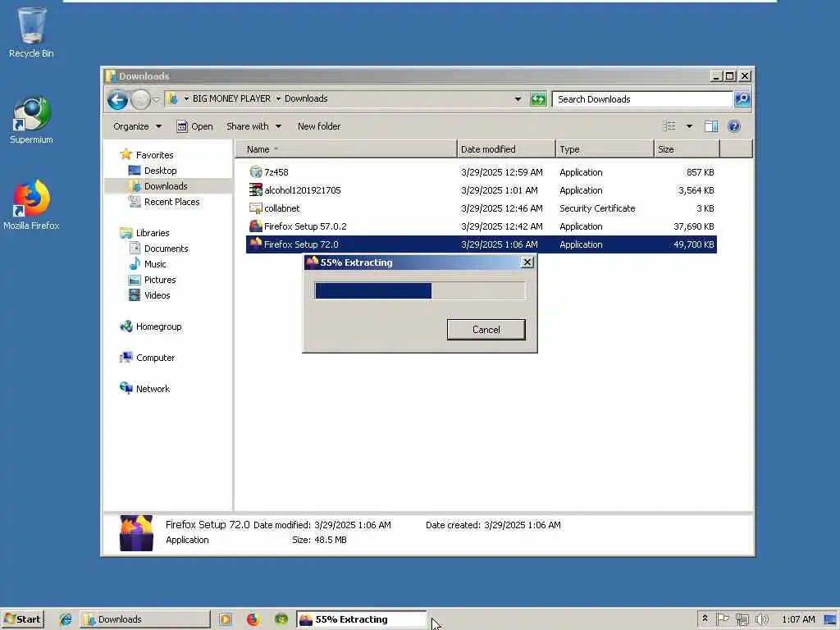Screen dimensions: 840x630
Task: Select the Supermium desktop shortcut
Action: click(31, 120)
